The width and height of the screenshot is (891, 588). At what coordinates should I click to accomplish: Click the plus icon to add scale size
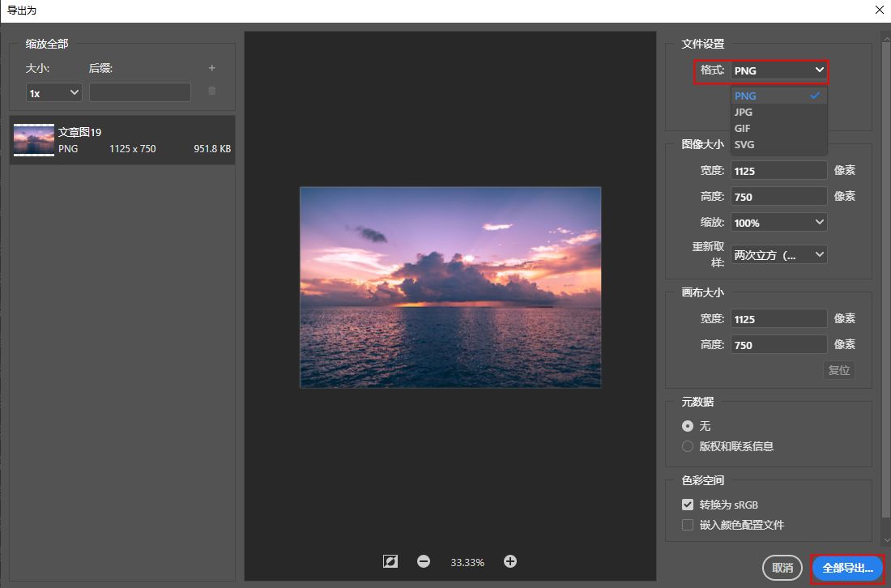click(212, 68)
